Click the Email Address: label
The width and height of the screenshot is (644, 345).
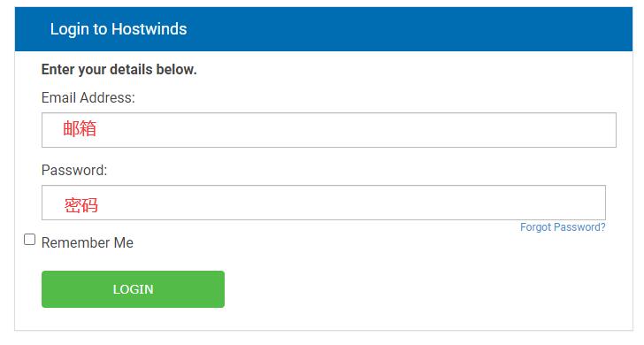click(88, 97)
